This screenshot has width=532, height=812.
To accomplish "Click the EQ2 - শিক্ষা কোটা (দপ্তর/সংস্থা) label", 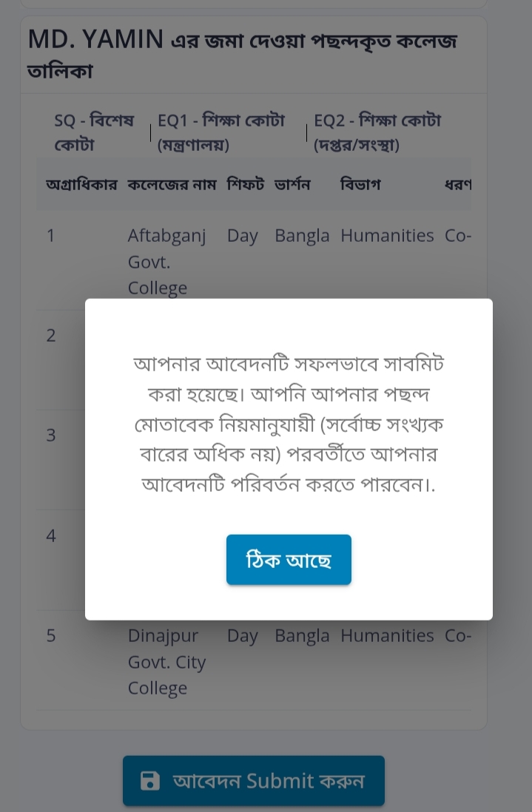I will click(377, 132).
